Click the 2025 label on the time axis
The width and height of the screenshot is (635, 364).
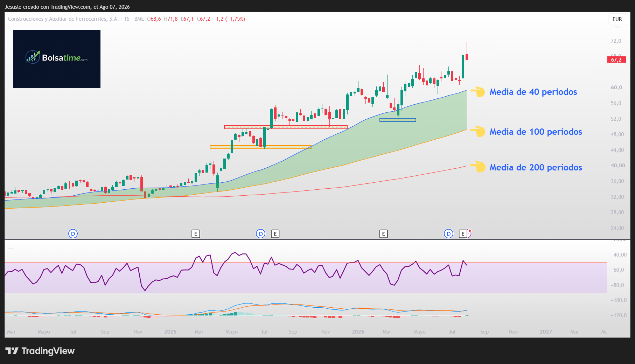coord(170,332)
